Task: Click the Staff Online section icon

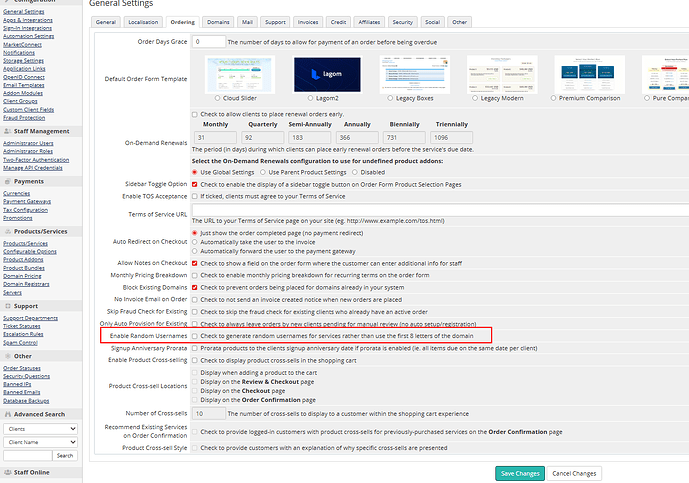Action: (7, 470)
